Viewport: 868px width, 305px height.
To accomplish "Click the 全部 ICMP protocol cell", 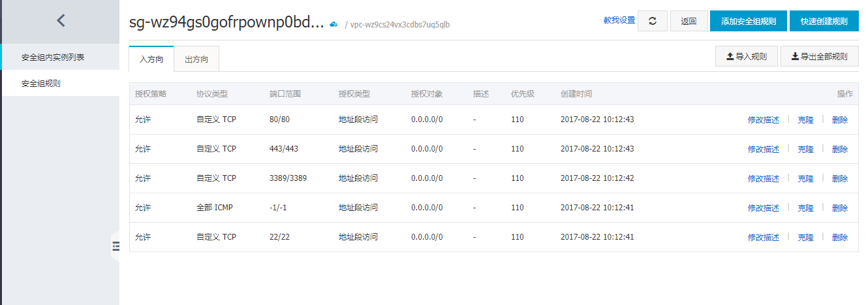I will click(x=215, y=208).
